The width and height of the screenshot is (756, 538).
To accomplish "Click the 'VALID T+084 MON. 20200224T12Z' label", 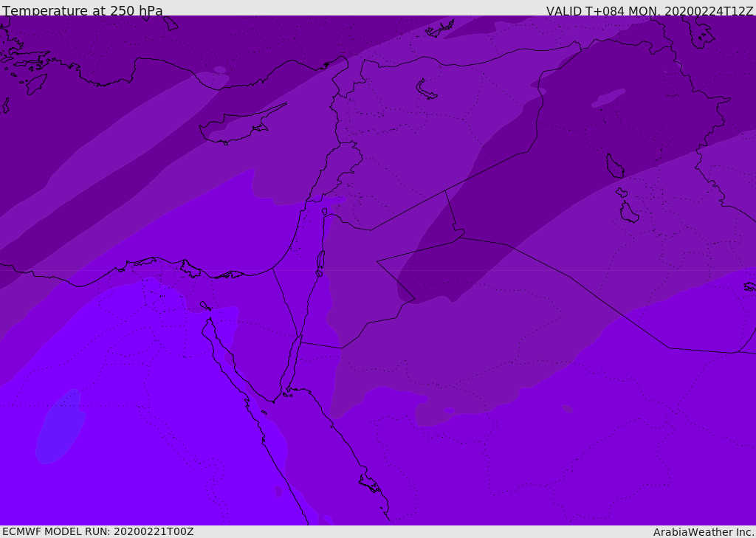I will 650,10.
